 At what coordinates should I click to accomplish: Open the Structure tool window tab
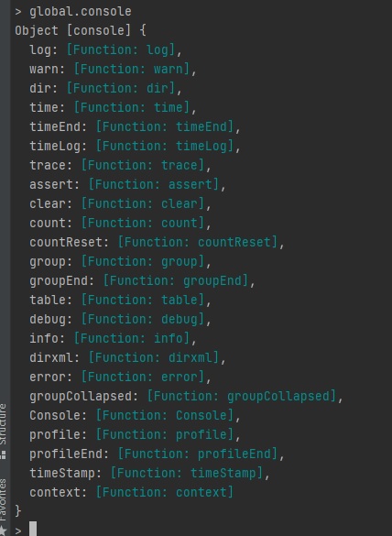(x=3, y=431)
